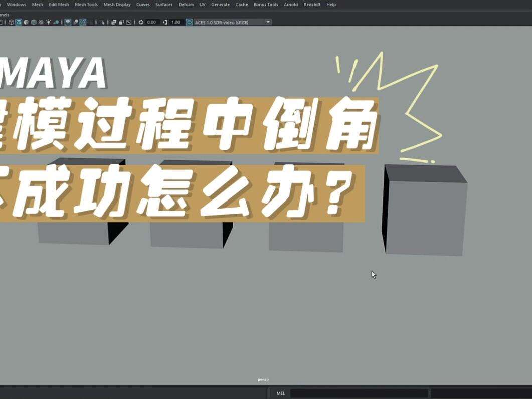The image size is (532, 399).
Task: Click the view transform dropdown arrow
Action: (268, 22)
